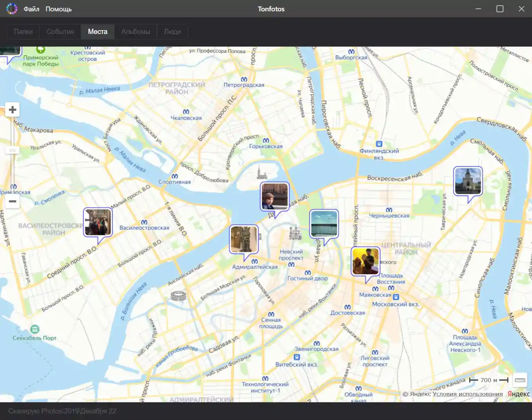Click the Технологический институт-1 metro station icon
The image size is (532, 420).
(x=265, y=378)
